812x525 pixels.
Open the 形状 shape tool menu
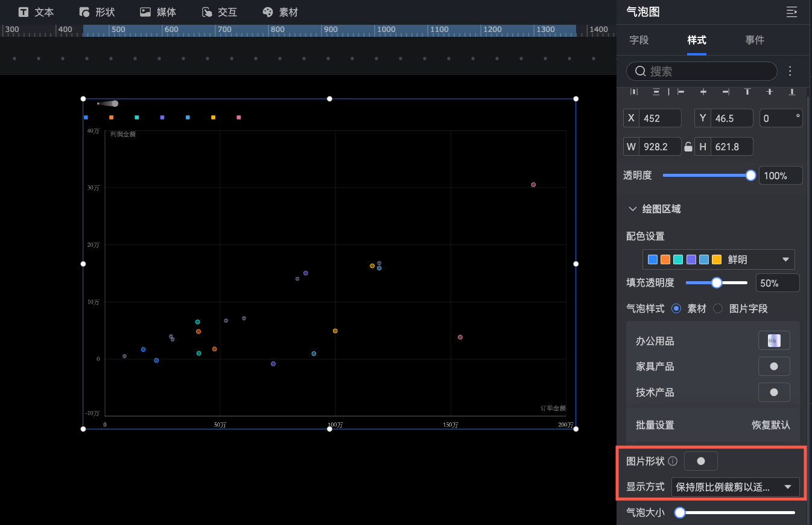[x=97, y=12]
